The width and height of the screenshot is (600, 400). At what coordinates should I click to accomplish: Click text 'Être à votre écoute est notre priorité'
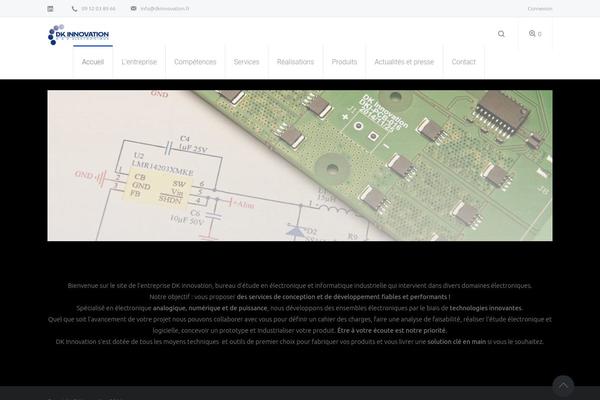[391, 330]
